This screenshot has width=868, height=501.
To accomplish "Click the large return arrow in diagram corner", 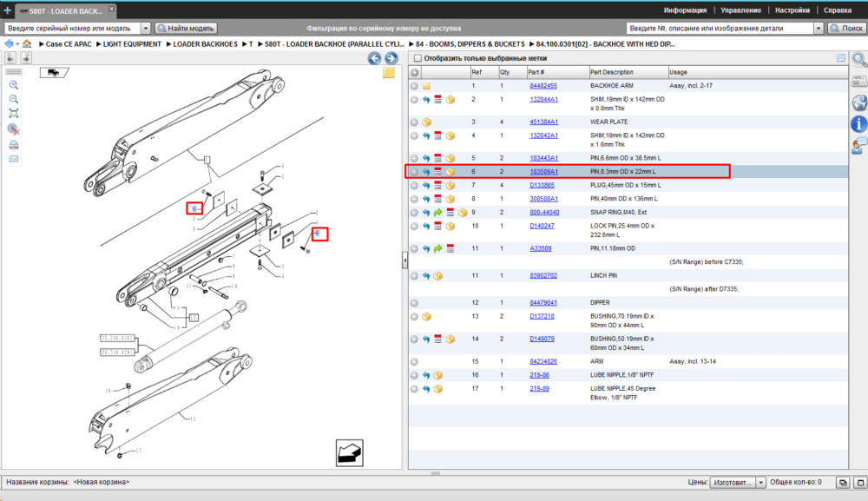I will click(349, 453).
